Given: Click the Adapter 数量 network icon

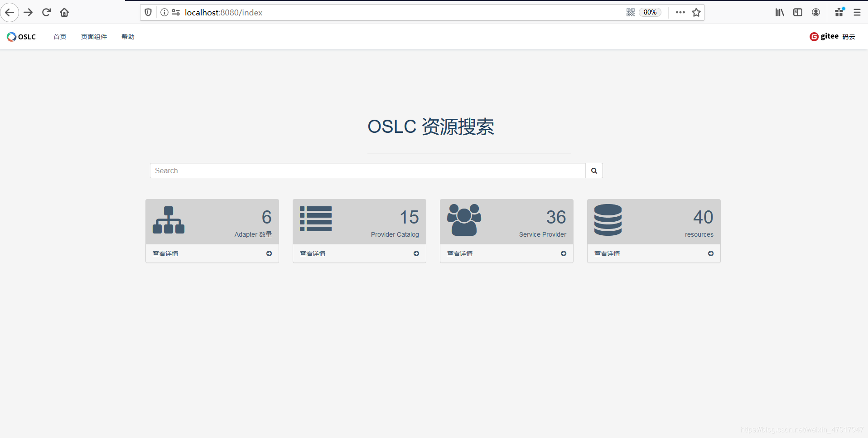Looking at the screenshot, I should pyautogui.click(x=169, y=220).
